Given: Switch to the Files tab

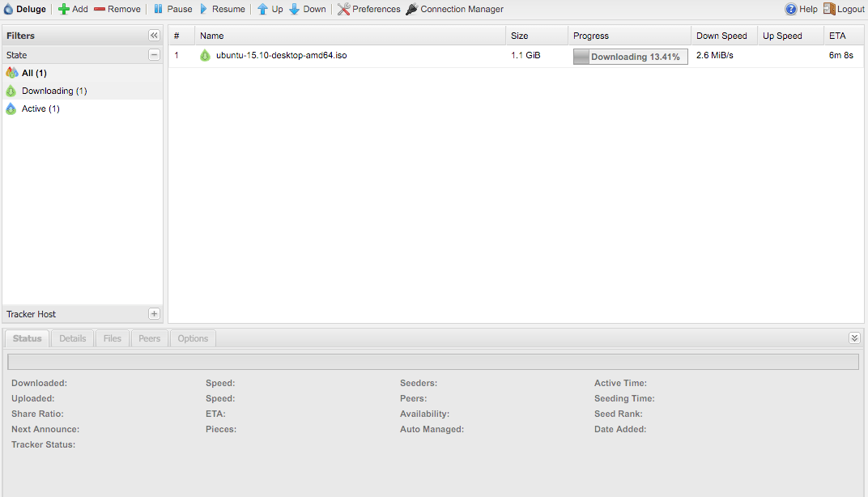Looking at the screenshot, I should point(113,338).
